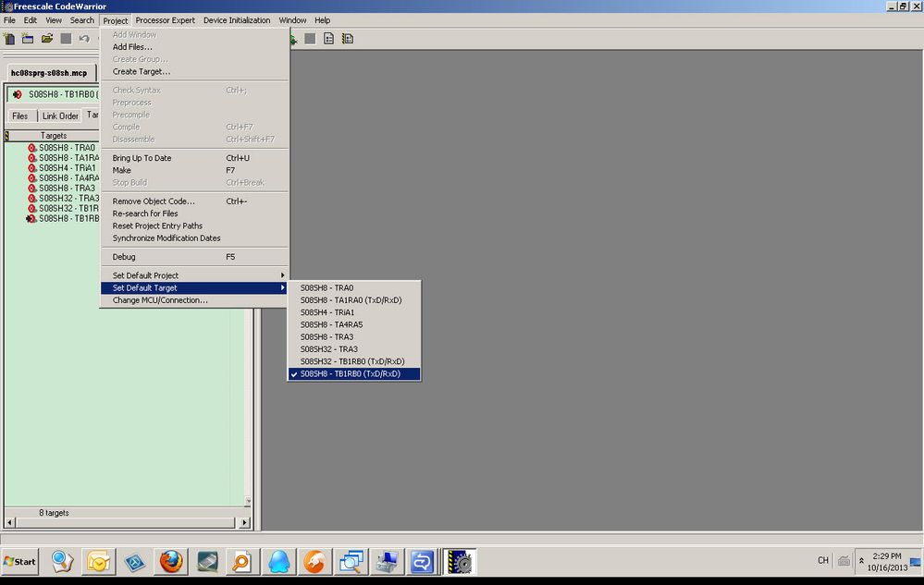The image size is (924, 585).
Task: Open the orange document search taskbar icon
Action: tap(242, 561)
